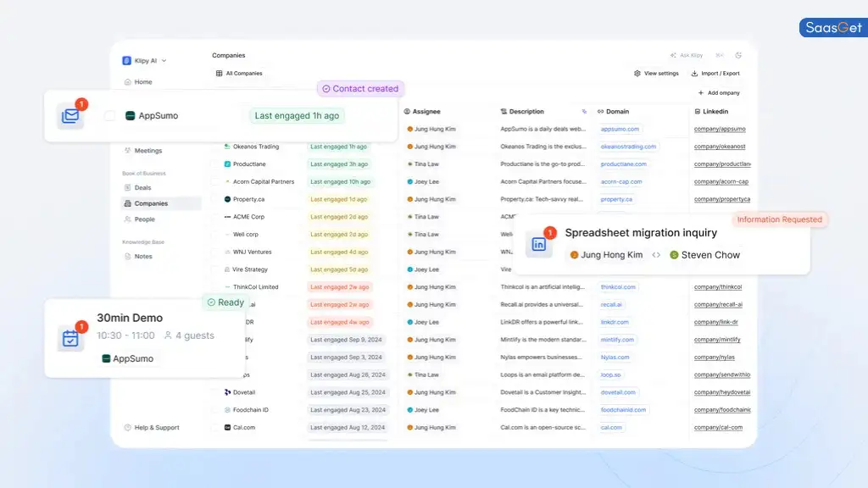This screenshot has height=488, width=868.
Task: Open Meetings in the sidebar
Action: click(x=142, y=151)
